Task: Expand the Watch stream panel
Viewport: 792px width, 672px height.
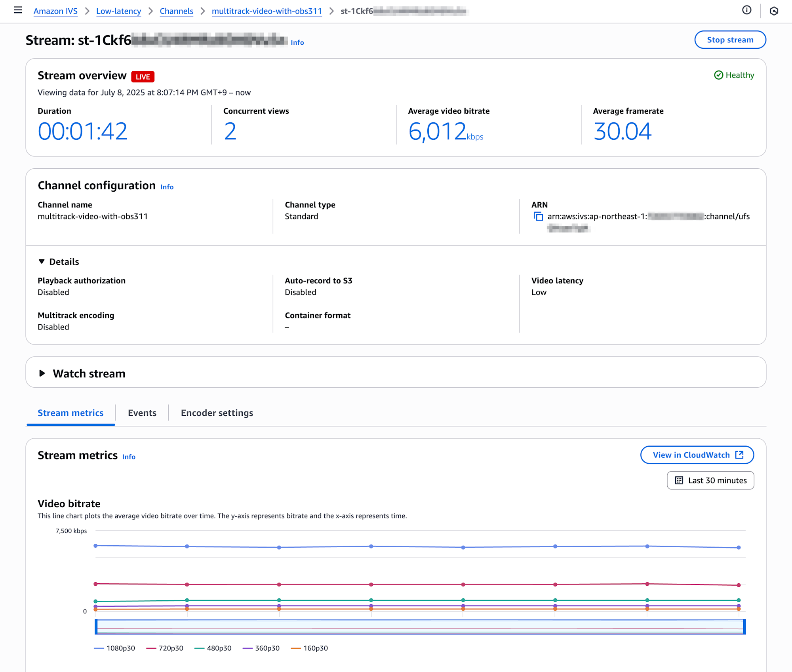Action: click(x=82, y=373)
